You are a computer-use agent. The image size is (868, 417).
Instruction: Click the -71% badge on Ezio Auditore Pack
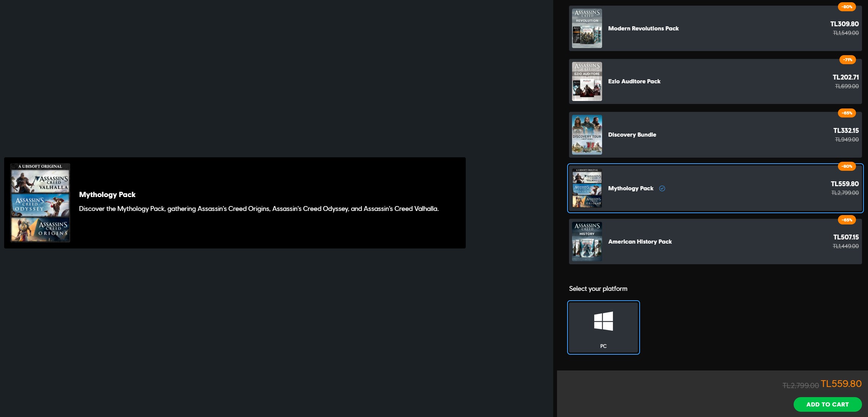click(x=847, y=60)
